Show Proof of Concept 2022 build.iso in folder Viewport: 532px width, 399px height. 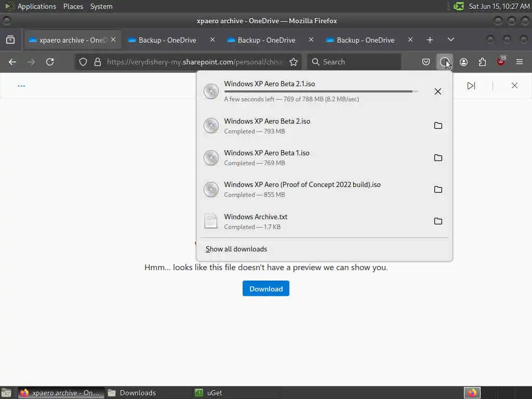pos(438,189)
